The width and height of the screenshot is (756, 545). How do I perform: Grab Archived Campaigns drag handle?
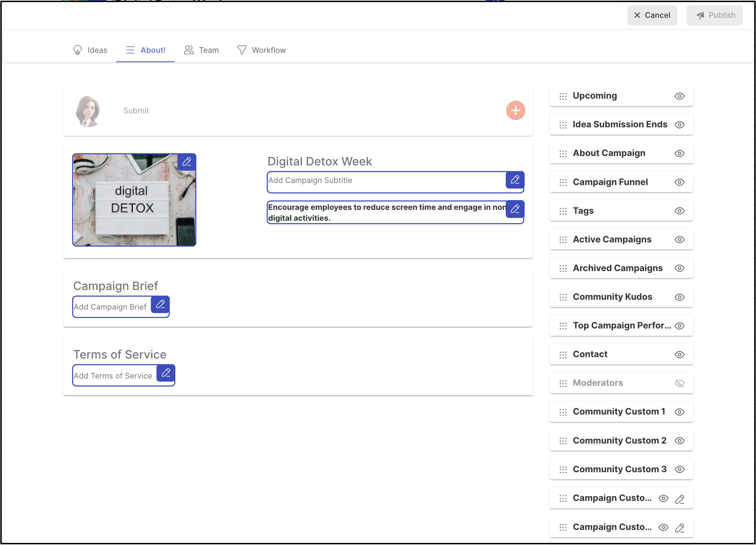click(563, 268)
